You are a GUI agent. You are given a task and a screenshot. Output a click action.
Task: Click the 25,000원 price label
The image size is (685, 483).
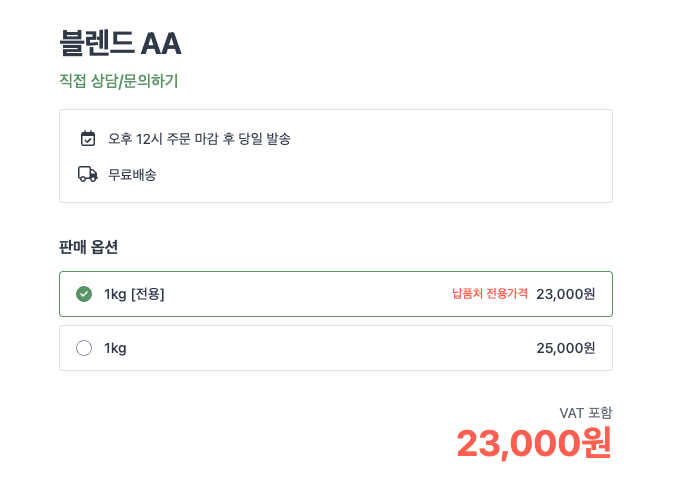click(x=566, y=348)
